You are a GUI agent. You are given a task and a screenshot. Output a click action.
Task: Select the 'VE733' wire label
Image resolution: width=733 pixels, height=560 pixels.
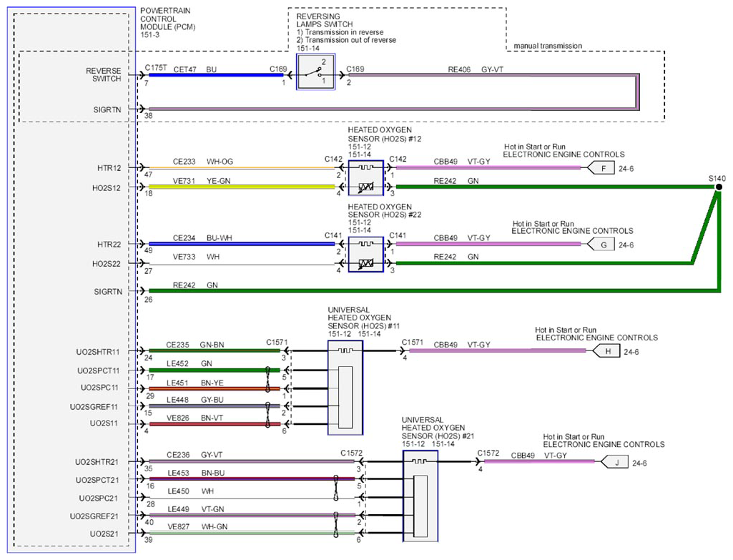185,257
